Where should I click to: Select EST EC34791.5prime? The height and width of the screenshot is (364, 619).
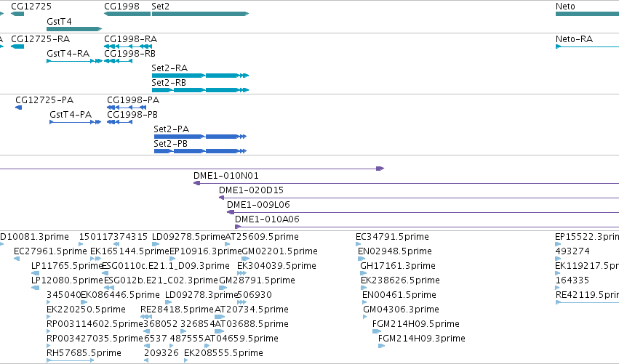click(392, 237)
